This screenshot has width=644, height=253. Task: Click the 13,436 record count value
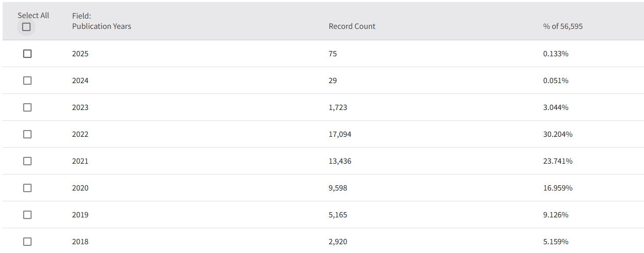340,161
